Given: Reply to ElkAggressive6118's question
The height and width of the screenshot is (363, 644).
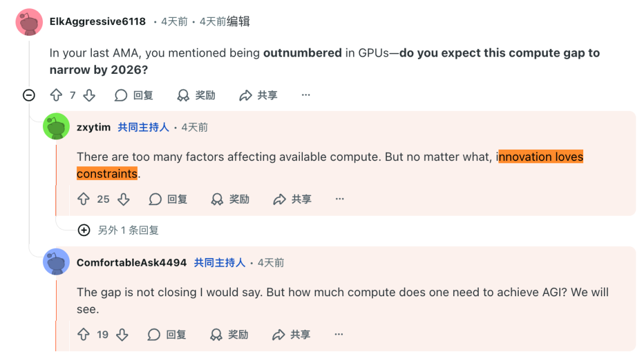Looking at the screenshot, I should click(x=134, y=95).
